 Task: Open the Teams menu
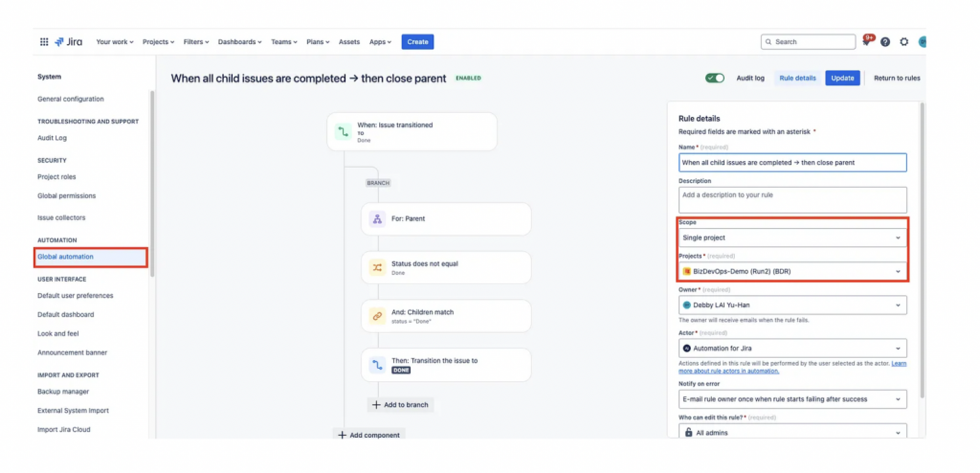coord(285,42)
